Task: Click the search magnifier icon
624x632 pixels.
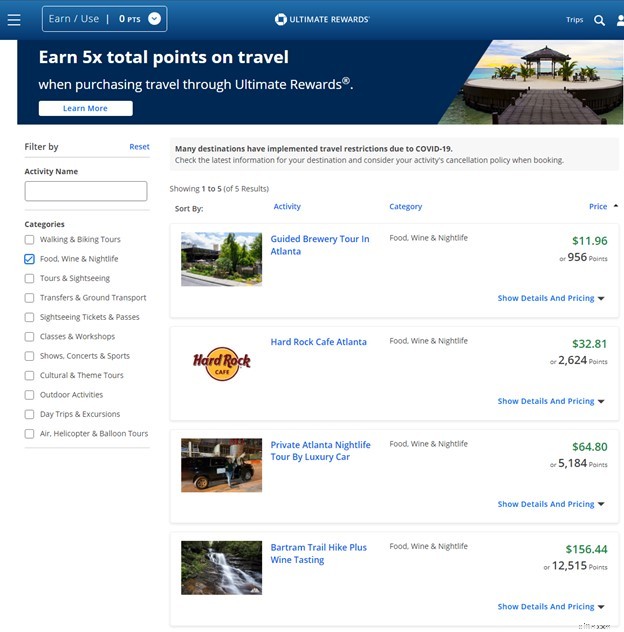Action: 599,20
